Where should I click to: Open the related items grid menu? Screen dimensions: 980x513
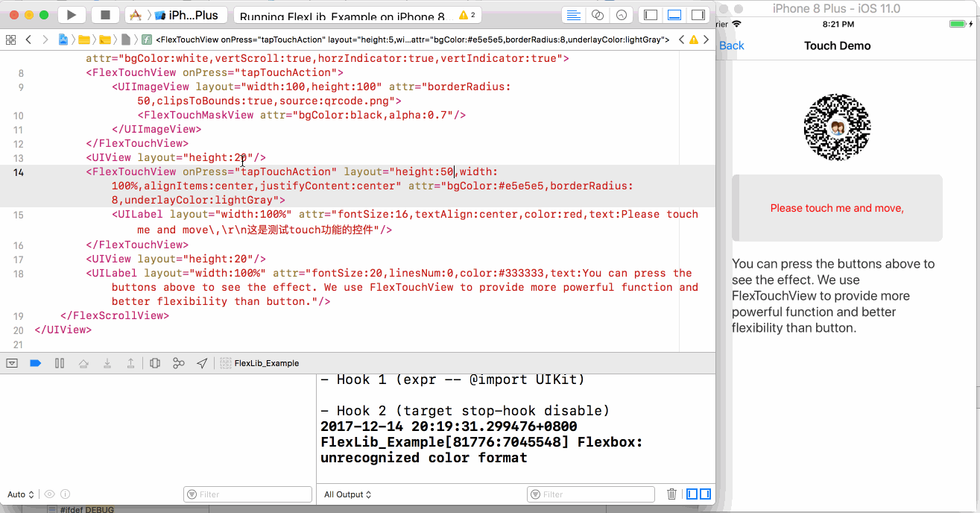(10, 40)
